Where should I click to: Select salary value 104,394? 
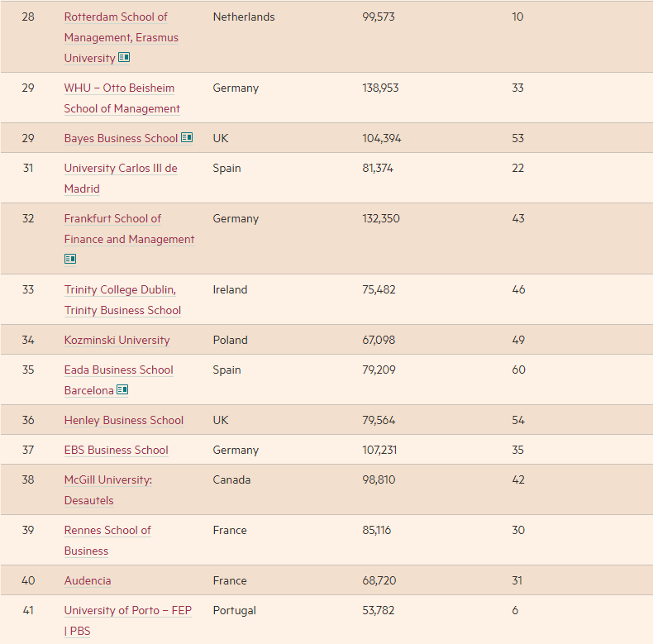[x=382, y=138]
